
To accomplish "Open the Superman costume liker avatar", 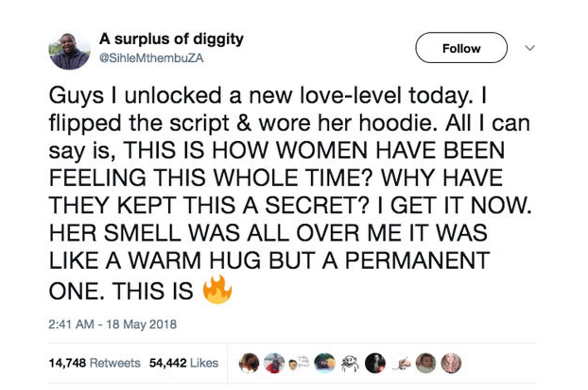I will tap(275, 363).
